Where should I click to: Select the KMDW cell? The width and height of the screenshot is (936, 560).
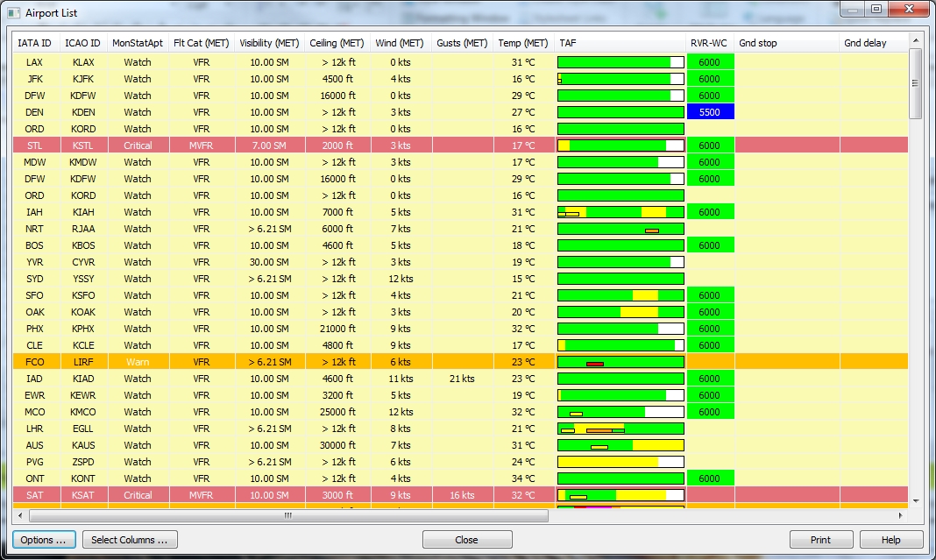[83, 162]
